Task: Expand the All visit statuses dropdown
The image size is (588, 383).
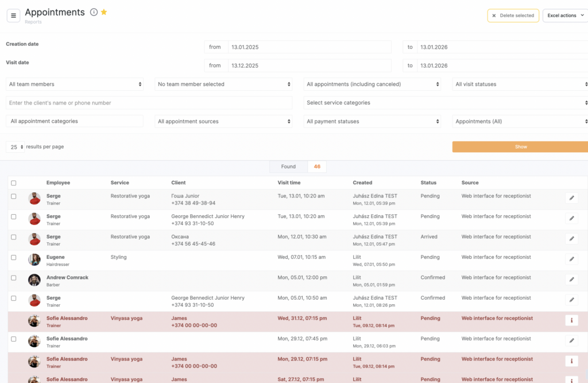Action: [520, 84]
